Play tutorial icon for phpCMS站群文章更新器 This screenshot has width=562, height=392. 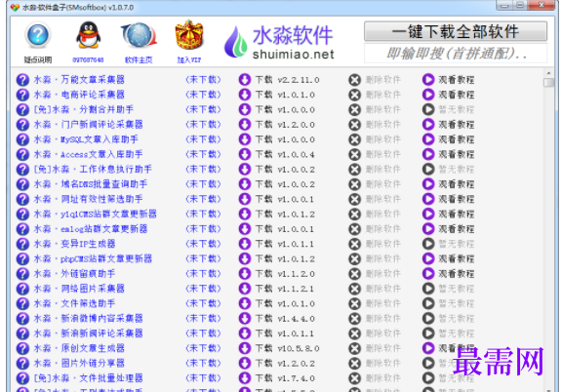[x=428, y=259]
